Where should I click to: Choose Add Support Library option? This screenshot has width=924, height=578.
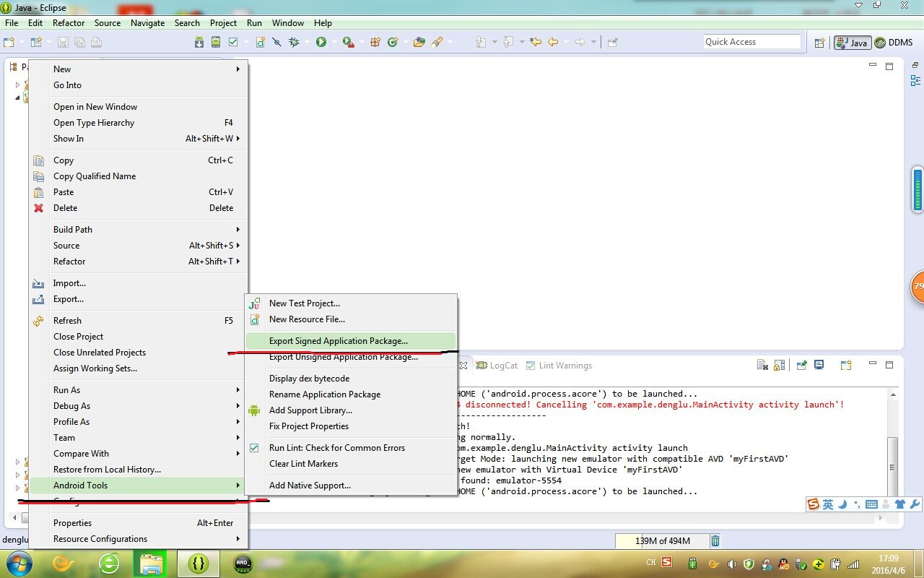(x=310, y=410)
